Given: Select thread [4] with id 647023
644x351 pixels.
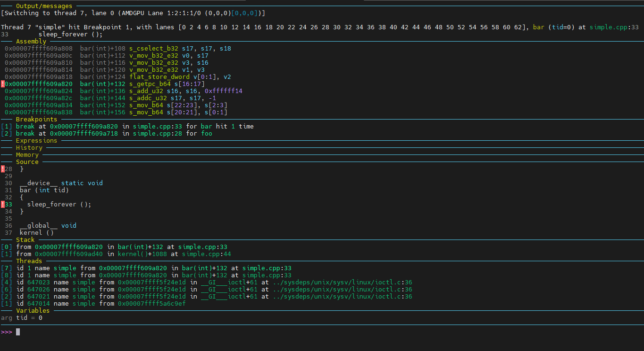Looking at the screenshot, I should point(6,283).
